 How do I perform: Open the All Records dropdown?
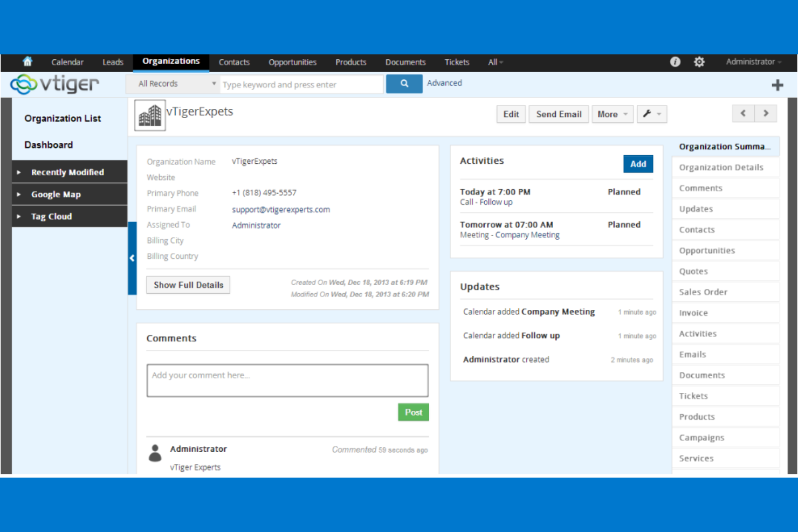click(173, 84)
